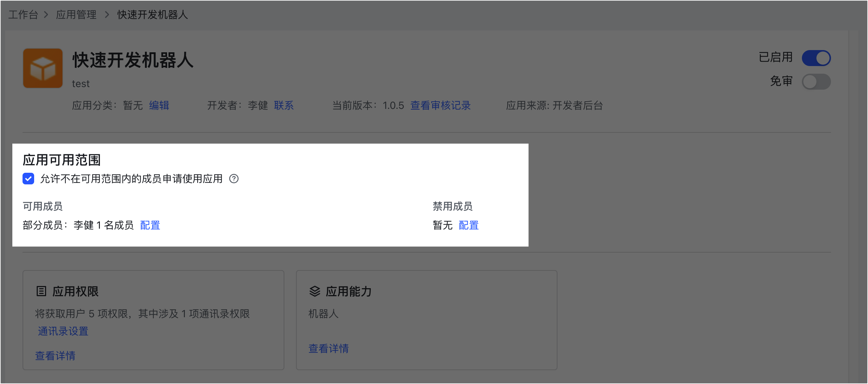Click the 应用能力 layers icon
Screen dimensions: 868x384
[315, 291]
